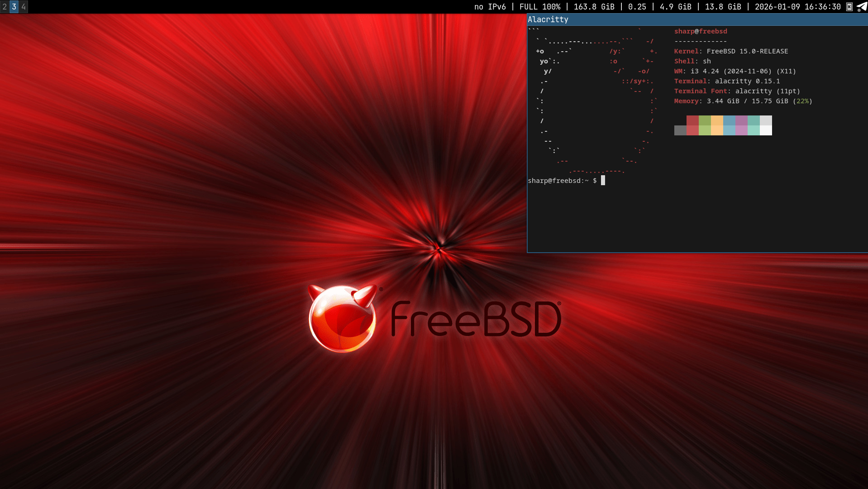
Task: Click the "4.9 GiB" status bar entry
Action: 676,7
